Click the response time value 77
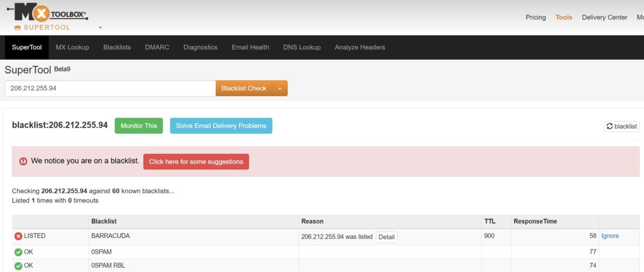Viewport: 644px width, 272px height. pos(592,252)
